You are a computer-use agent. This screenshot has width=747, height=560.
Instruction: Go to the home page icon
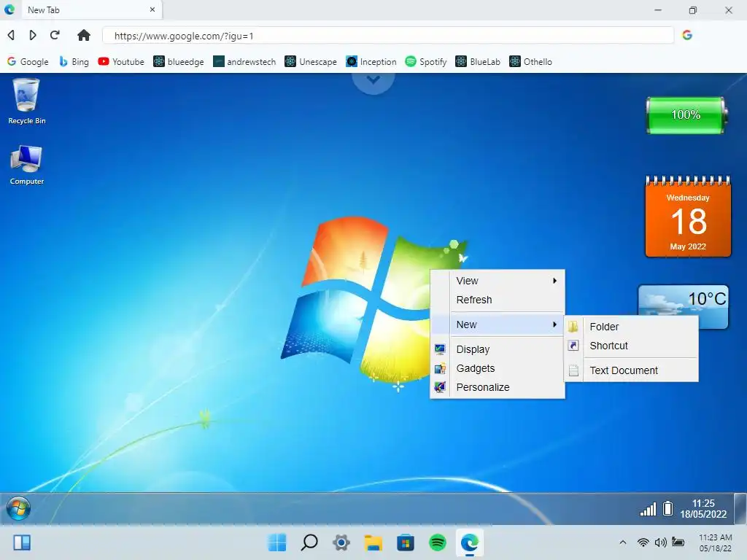[84, 35]
